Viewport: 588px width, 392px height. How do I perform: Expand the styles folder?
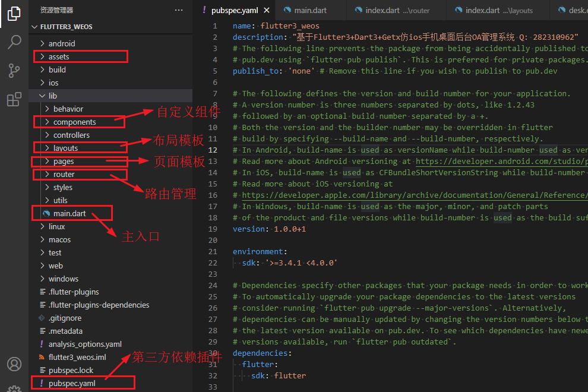[111, 187]
